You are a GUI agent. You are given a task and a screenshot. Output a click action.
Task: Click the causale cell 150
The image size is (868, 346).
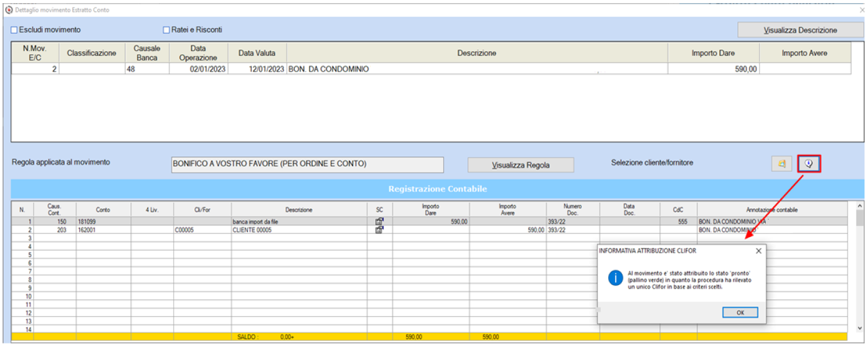click(x=55, y=221)
